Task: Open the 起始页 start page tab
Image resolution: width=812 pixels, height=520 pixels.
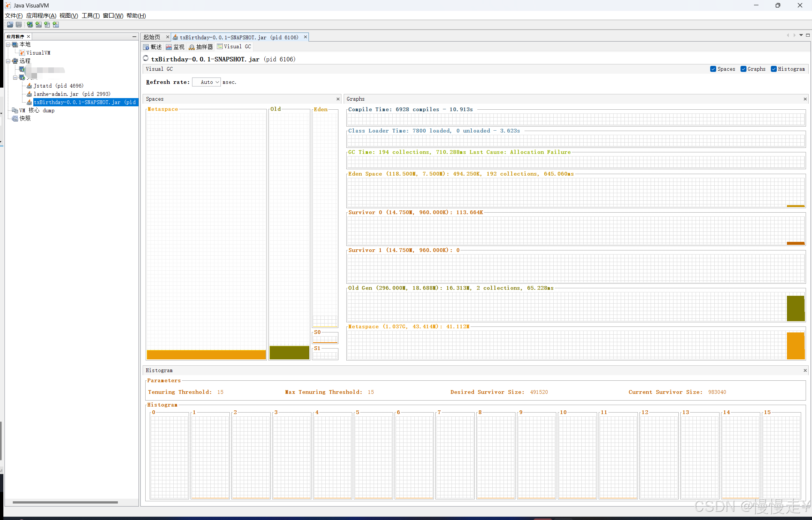Action: (152, 37)
